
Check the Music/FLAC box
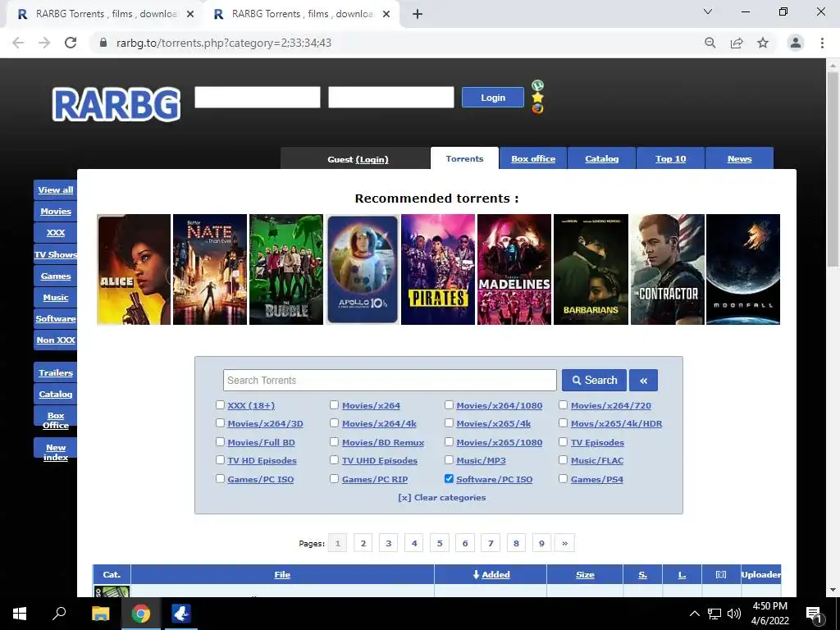pyautogui.click(x=563, y=460)
